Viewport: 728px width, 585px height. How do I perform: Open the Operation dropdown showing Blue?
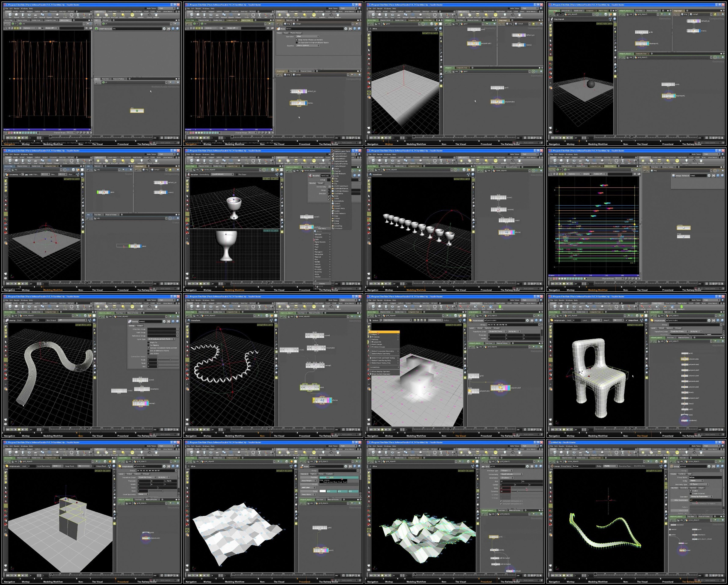point(307,36)
